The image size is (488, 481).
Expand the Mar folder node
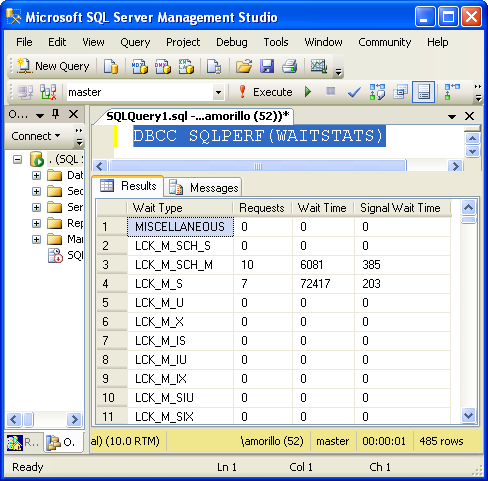click(36, 239)
